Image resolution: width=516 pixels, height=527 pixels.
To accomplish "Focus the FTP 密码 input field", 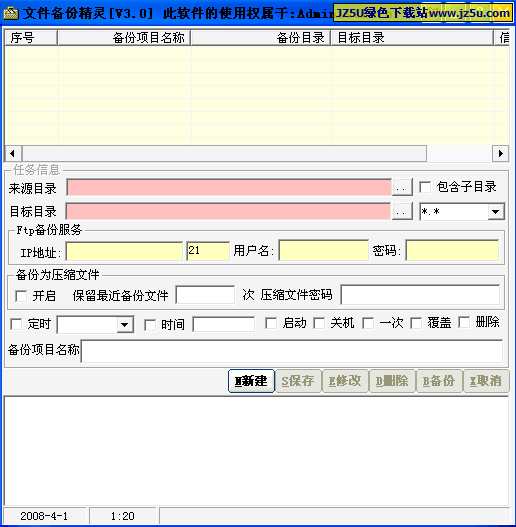I will (452, 250).
